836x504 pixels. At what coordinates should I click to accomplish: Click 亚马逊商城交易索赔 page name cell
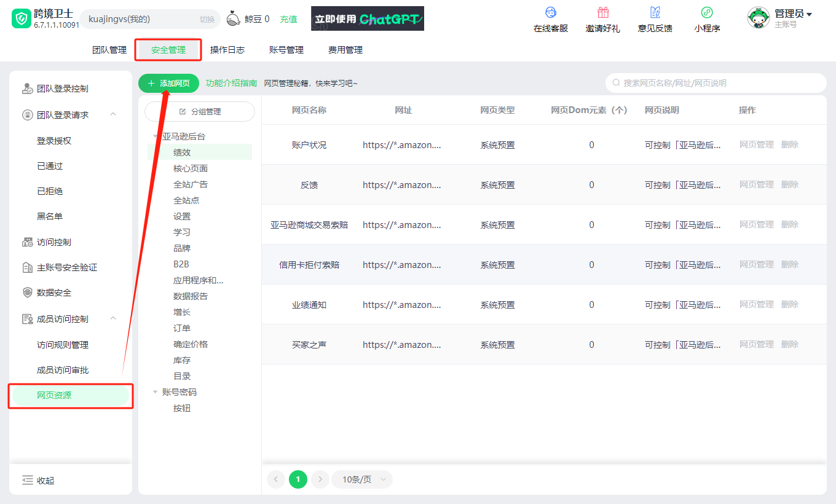309,225
